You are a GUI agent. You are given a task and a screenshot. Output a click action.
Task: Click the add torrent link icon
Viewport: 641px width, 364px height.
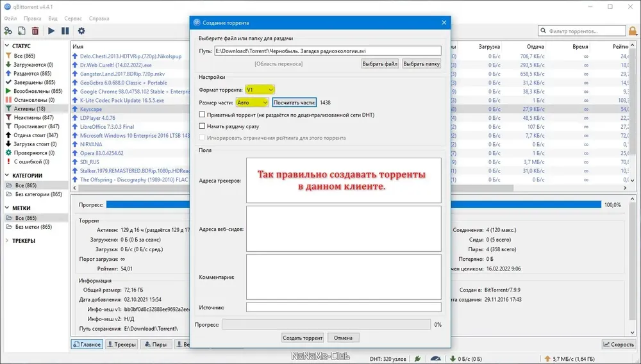pyautogui.click(x=8, y=31)
